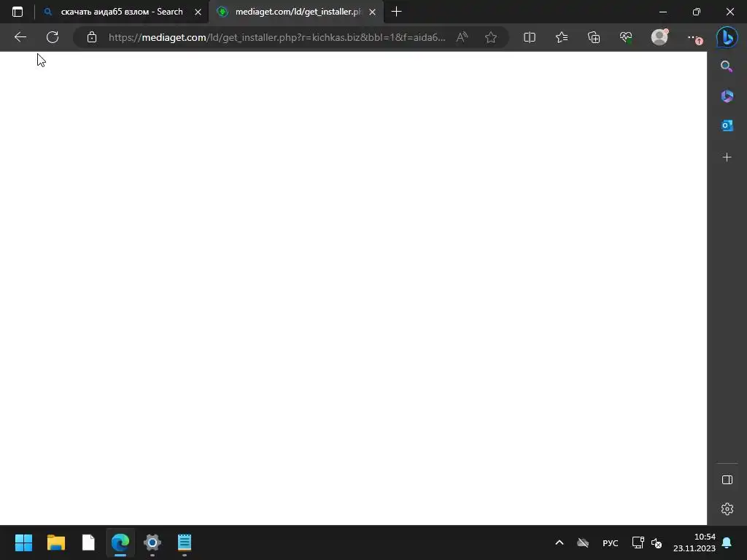Add this page to favorites star
747x560 pixels.
click(x=491, y=37)
